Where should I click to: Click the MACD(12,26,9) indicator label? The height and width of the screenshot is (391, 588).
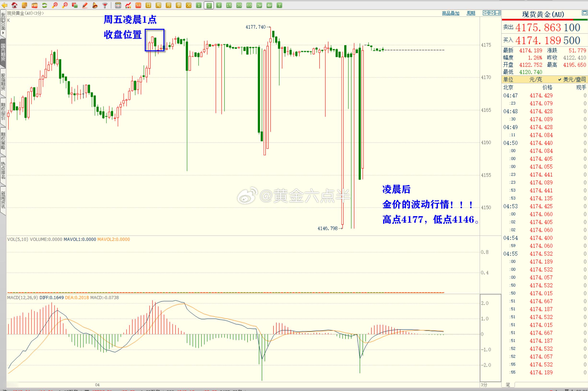[23, 298]
